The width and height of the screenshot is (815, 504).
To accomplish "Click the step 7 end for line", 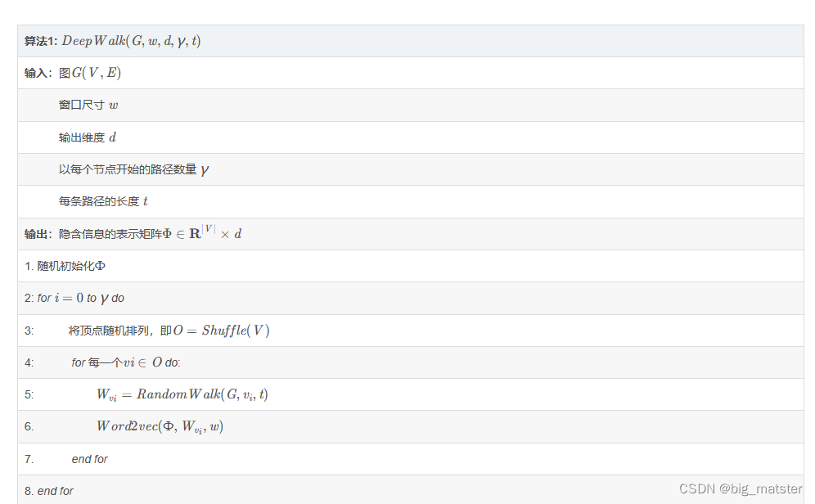I will [x=90, y=459].
